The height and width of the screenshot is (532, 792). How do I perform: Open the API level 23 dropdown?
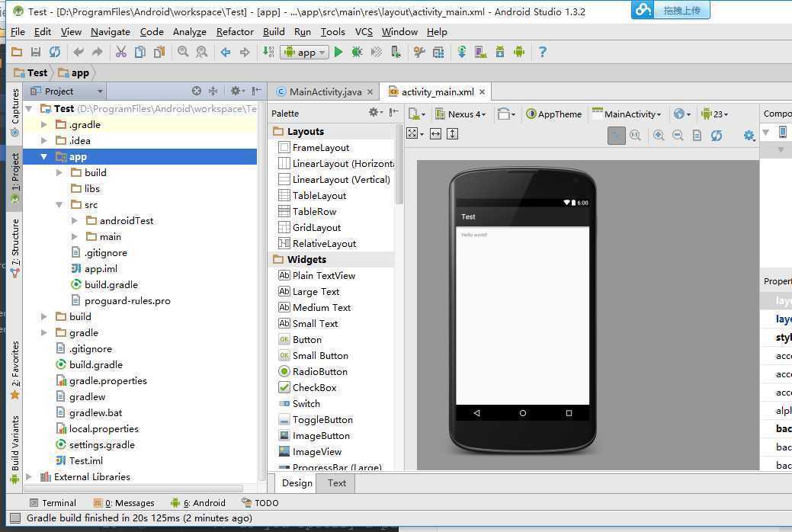714,114
